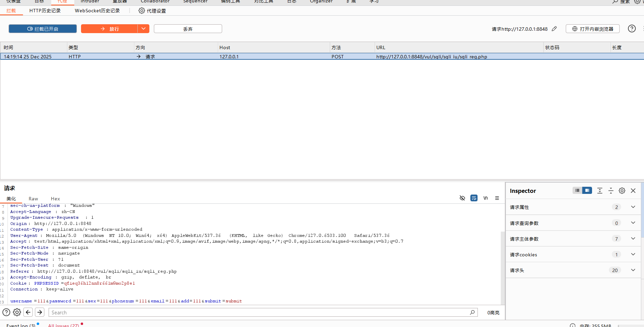
Task: Switch to the Raw request view tab
Action: click(33, 199)
